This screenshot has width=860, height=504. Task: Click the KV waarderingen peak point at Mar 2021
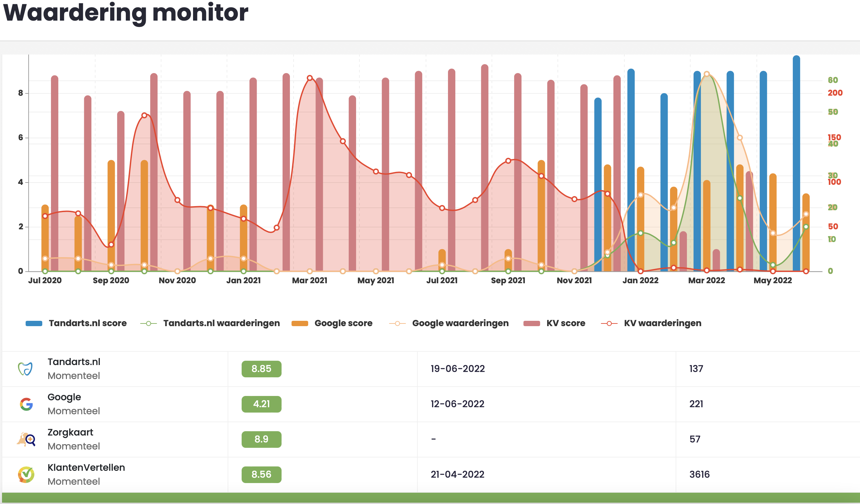coord(310,78)
